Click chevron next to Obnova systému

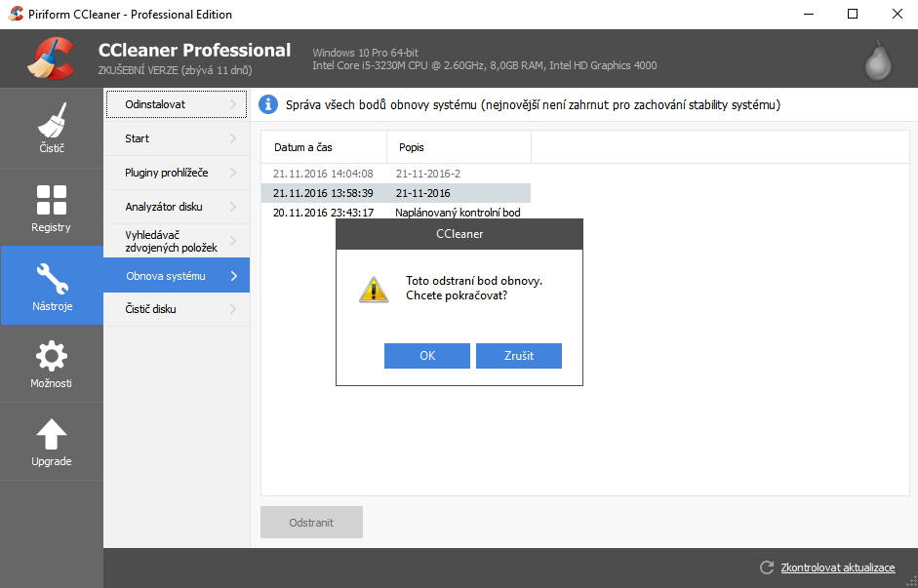[233, 276]
